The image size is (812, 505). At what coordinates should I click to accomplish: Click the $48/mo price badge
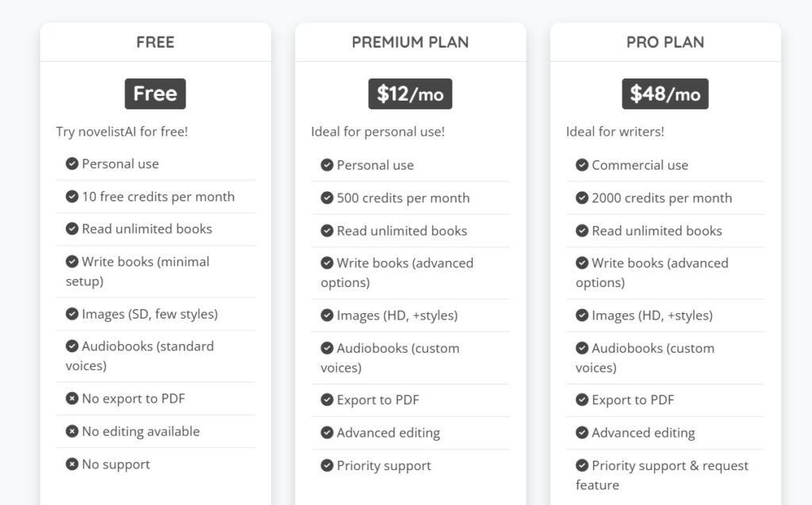coord(665,94)
